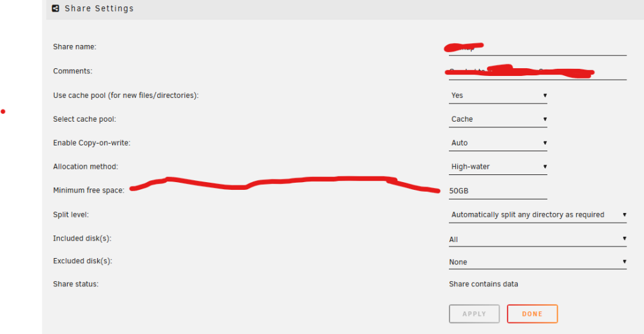Image resolution: width=644 pixels, height=334 pixels.
Task: Click the 'Share name:' label
Action: coord(75,47)
